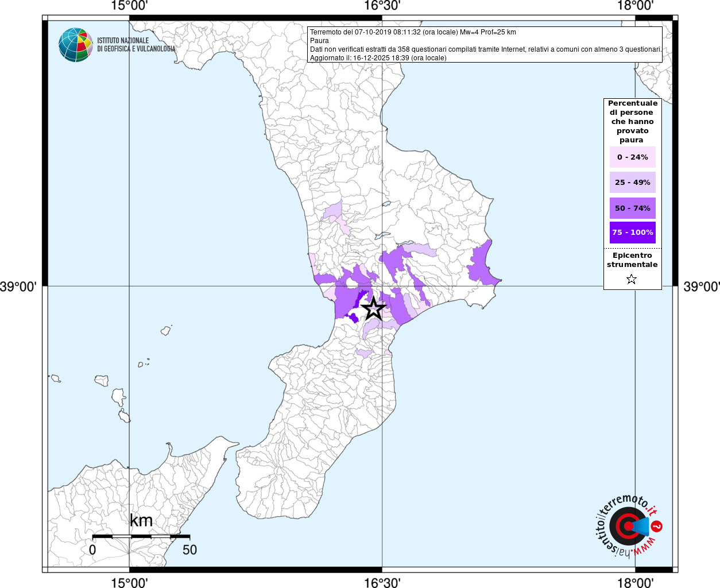Click the 'km' scale bar label

coord(141,521)
